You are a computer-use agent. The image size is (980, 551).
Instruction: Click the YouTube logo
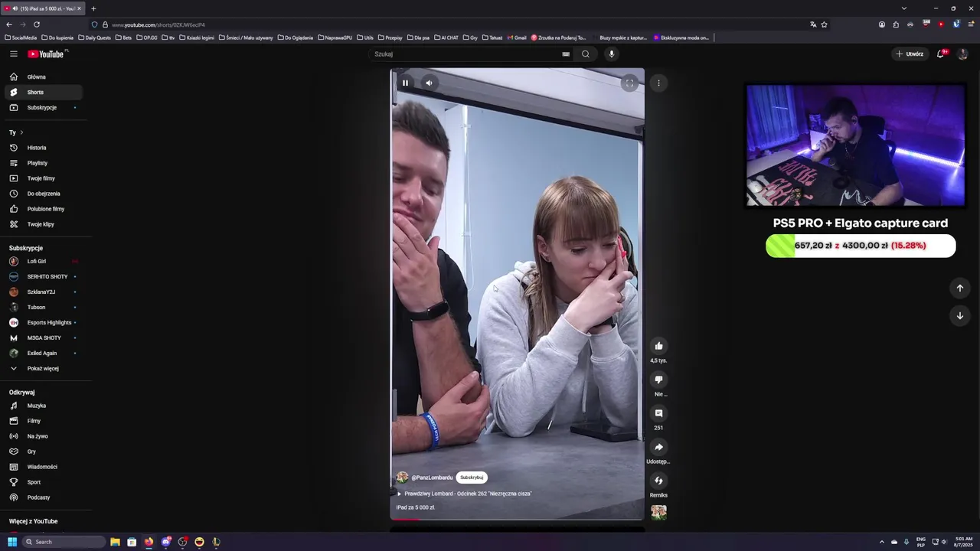46,54
